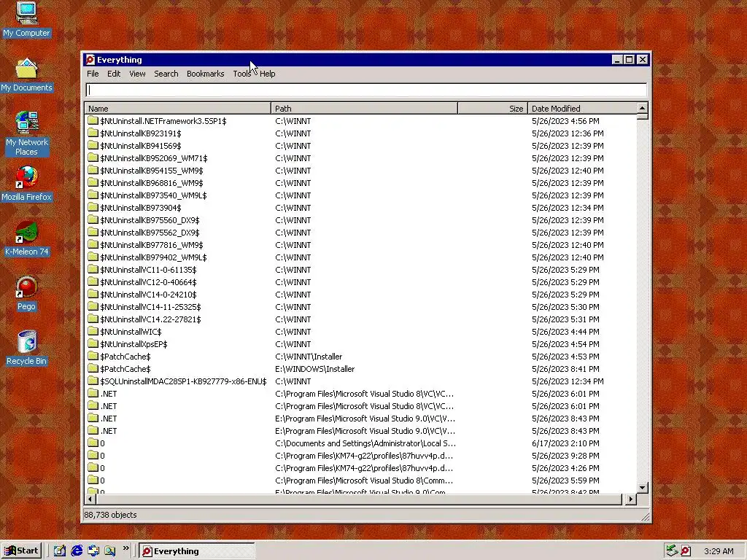The width and height of the screenshot is (747, 560).
Task: Click the Everything tray icon
Action: tap(686, 551)
